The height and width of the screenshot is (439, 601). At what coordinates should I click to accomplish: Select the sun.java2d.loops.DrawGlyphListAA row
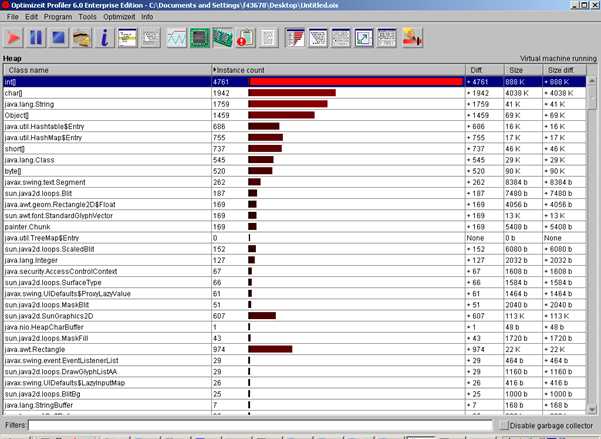point(295,371)
